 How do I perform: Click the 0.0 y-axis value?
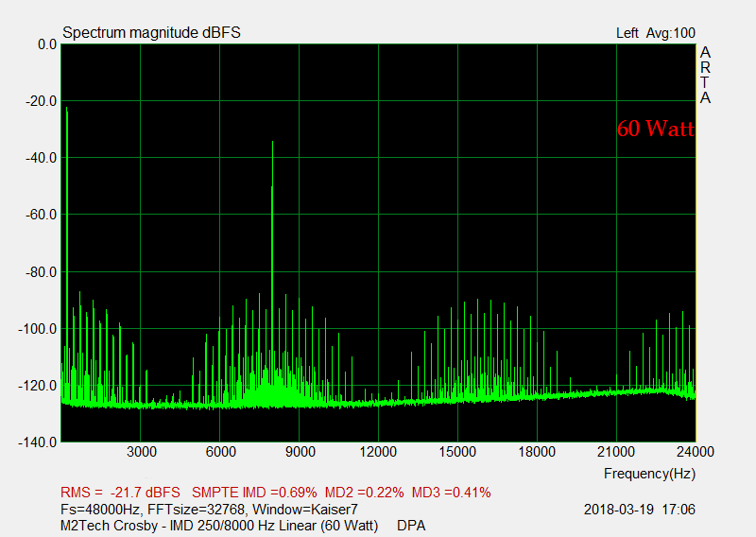coord(47,44)
